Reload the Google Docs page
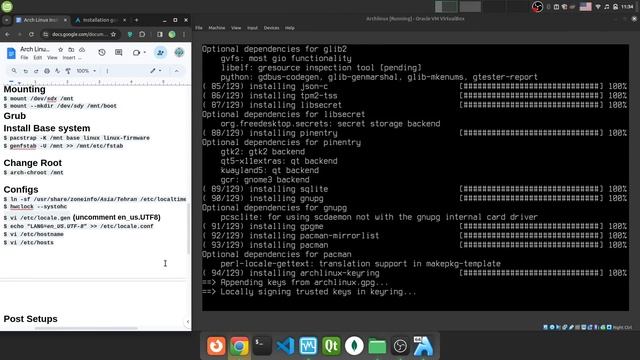Viewport: 640px width, 360px height. pos(31,35)
